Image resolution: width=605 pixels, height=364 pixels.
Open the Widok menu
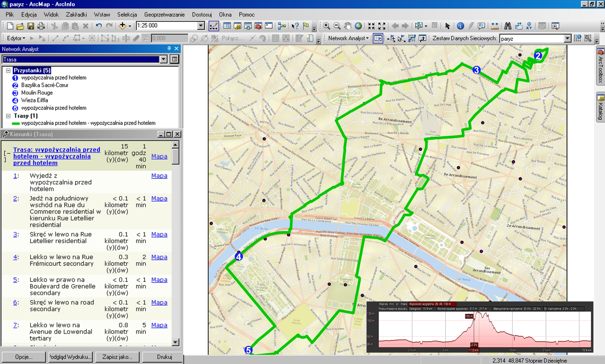(x=51, y=14)
